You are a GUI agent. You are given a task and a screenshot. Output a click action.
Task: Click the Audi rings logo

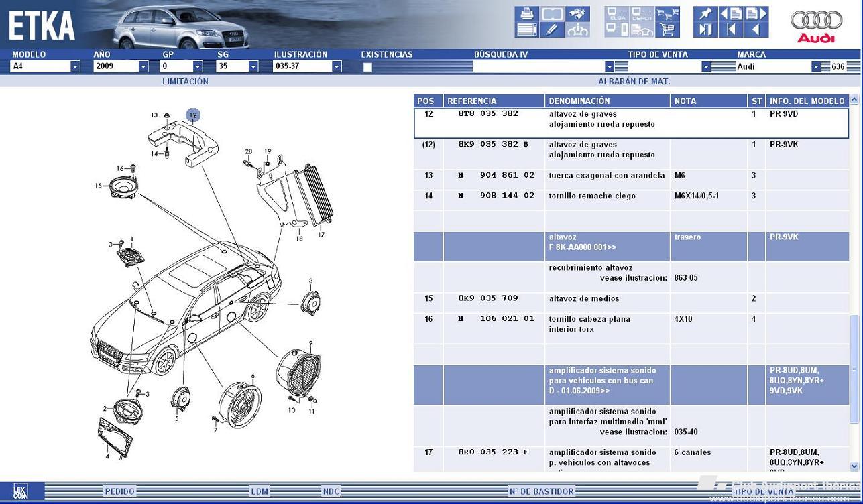[x=816, y=26]
